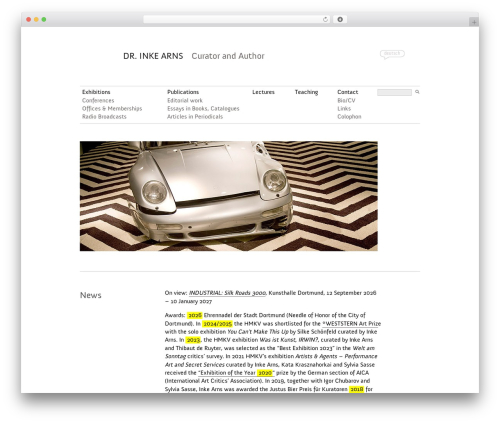Image resolution: width=500 pixels, height=423 pixels.
Task: Open a new browser tab with plus button
Action: [474, 22]
